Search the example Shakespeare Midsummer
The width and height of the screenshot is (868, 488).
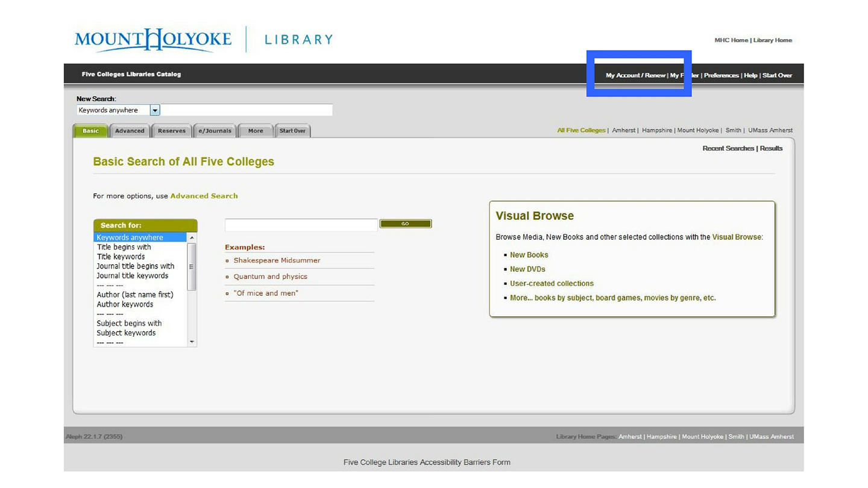(277, 260)
